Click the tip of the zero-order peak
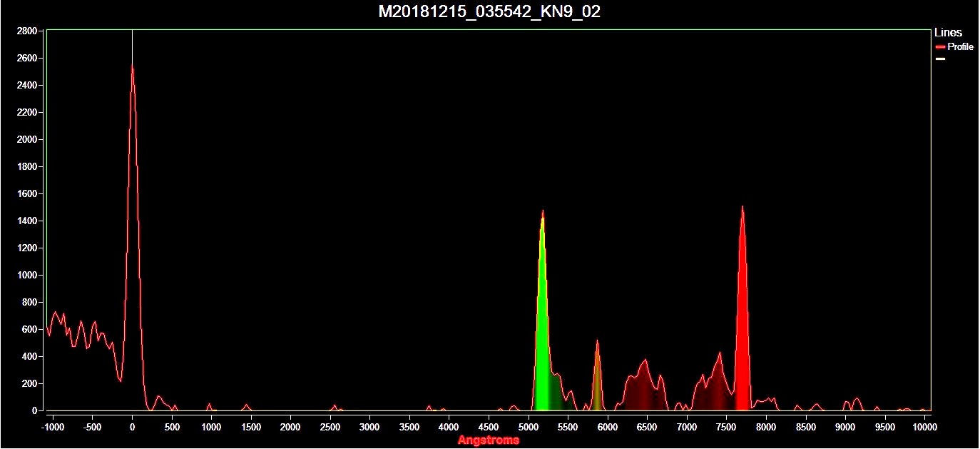The image size is (980, 449). (x=132, y=66)
